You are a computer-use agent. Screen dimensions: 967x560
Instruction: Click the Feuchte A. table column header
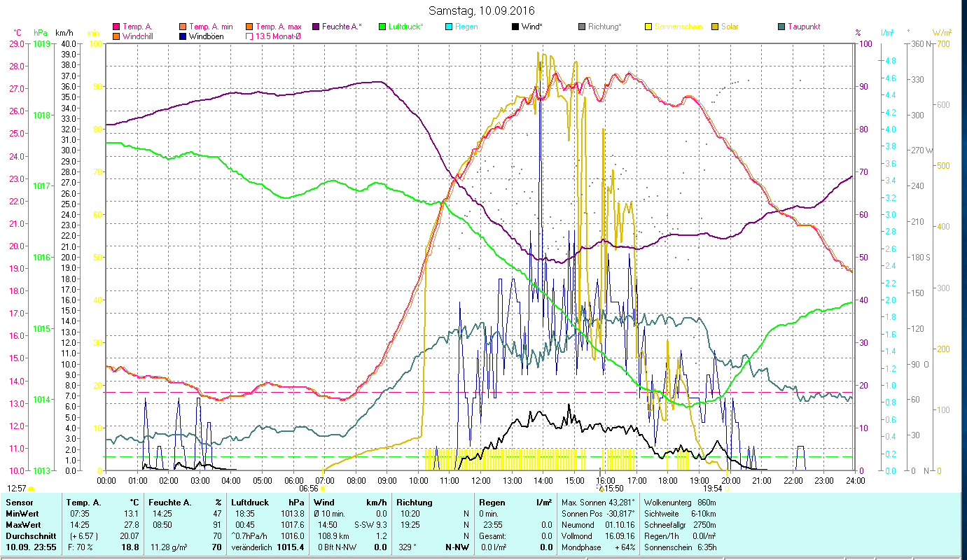point(171,503)
